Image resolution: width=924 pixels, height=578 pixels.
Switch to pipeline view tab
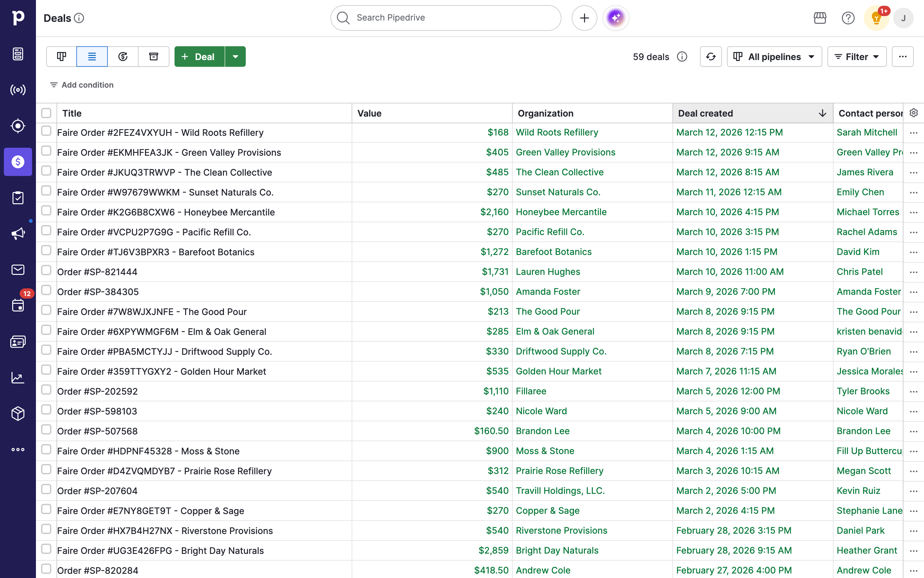(x=62, y=57)
